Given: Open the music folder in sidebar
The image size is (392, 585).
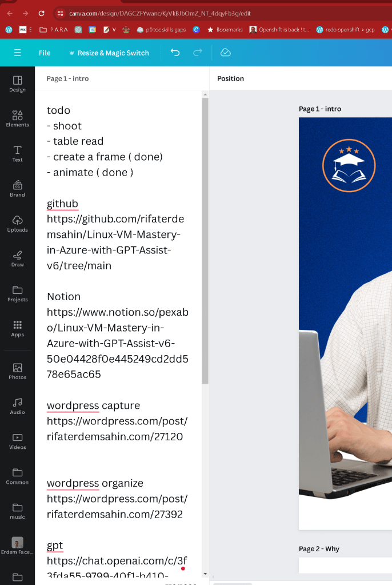Looking at the screenshot, I should pos(17,511).
